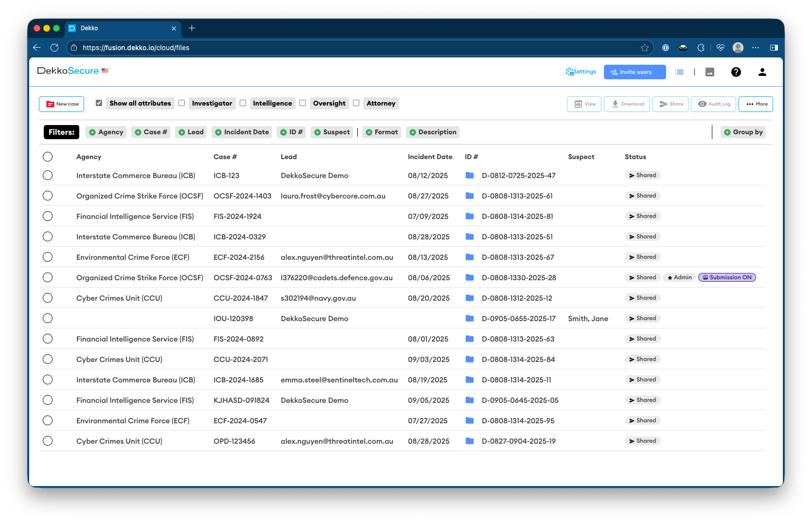
Task: Open the Settings gear in the header
Action: (x=581, y=72)
